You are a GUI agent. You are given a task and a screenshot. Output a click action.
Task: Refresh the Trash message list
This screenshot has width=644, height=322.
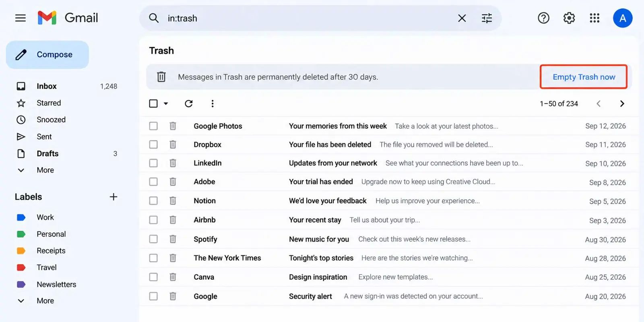(x=188, y=103)
